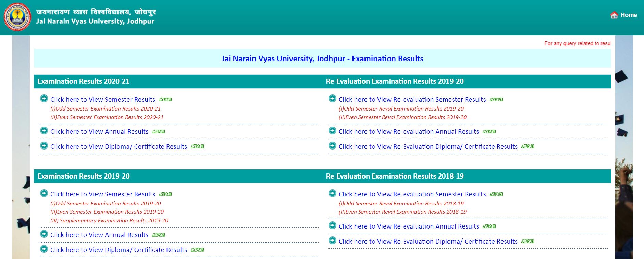Open 2019-20 Re-Evaluation Diploma/Certificate Results link
The width and height of the screenshot is (644, 259).
428,147
